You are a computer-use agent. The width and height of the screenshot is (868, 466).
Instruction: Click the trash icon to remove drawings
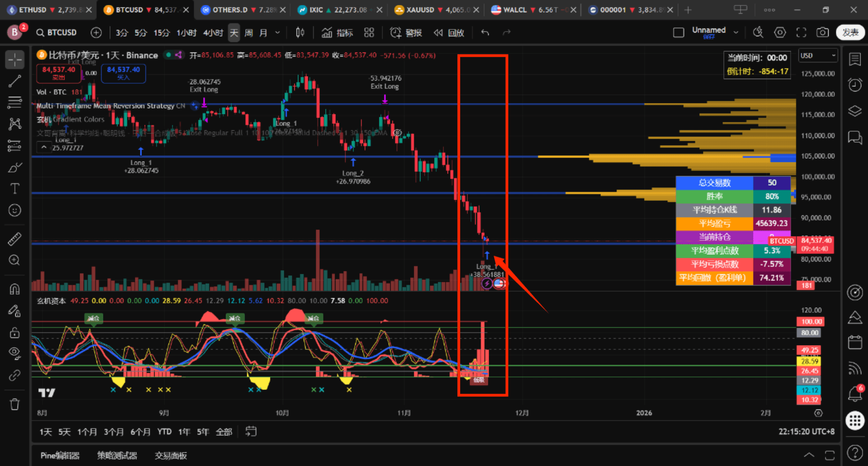pyautogui.click(x=14, y=404)
